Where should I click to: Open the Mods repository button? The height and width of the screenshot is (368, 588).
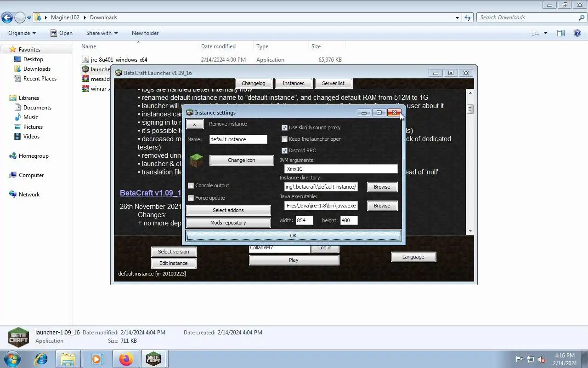[228, 223]
